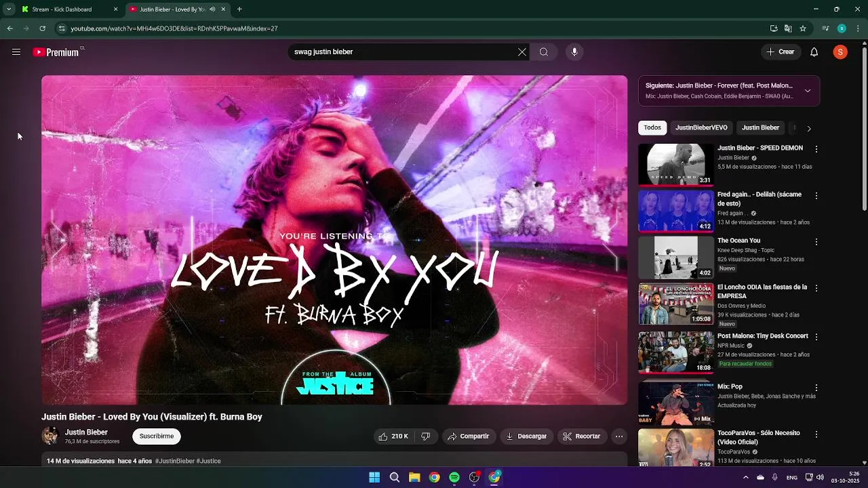The image size is (868, 488).
Task: Open Justin Bieber channel avatar
Action: (x=50, y=436)
